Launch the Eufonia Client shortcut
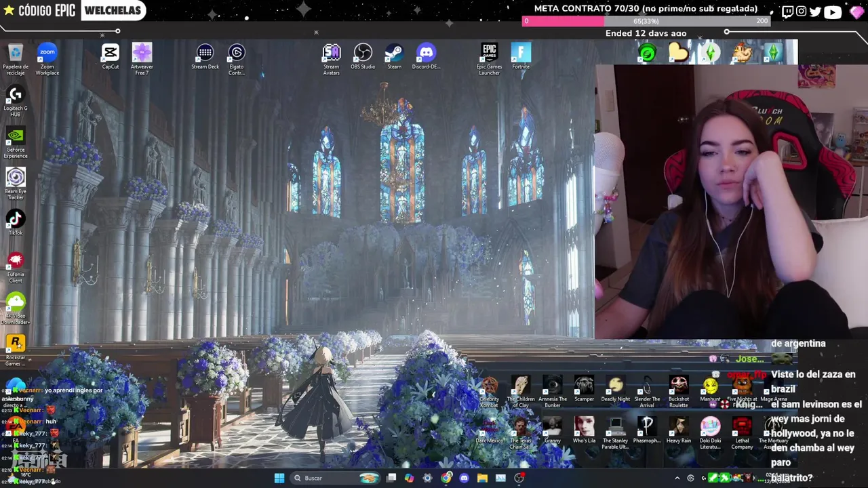Image resolution: width=868 pixels, height=488 pixels. tap(15, 267)
